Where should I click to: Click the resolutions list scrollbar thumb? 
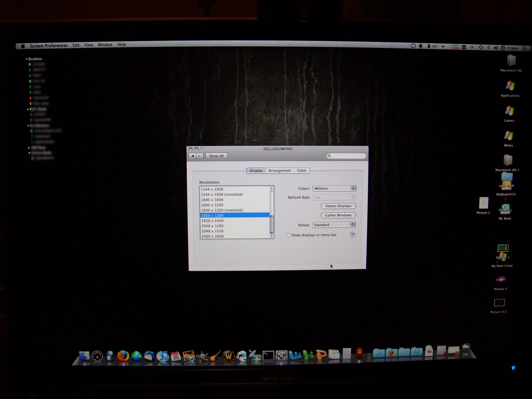tap(272, 224)
